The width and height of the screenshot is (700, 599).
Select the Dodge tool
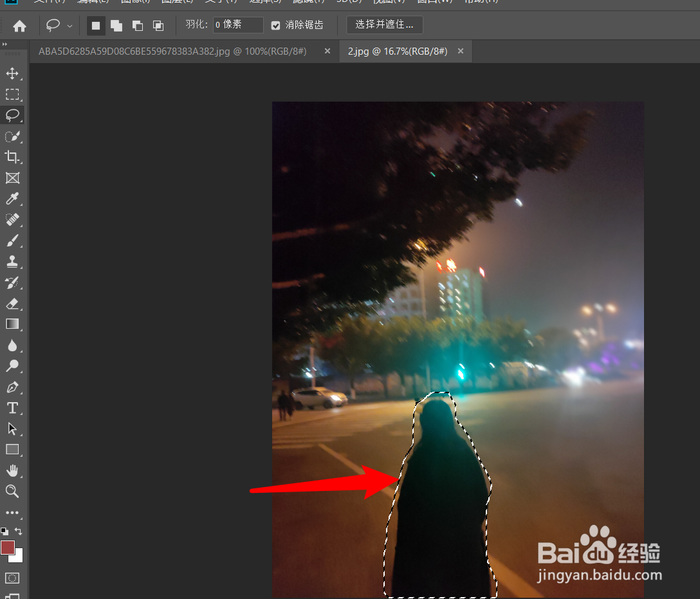12,366
